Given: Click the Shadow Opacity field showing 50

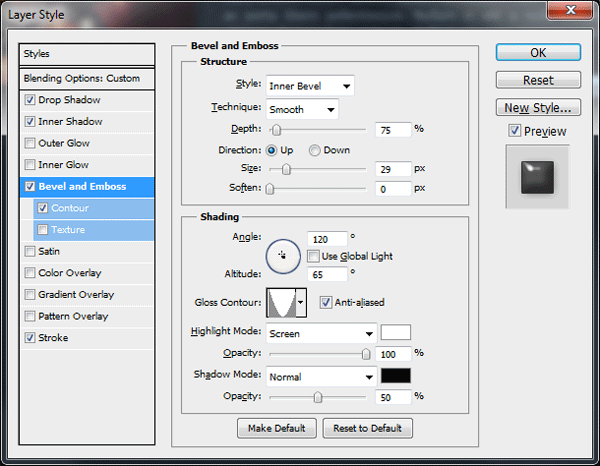Looking at the screenshot, I should [x=393, y=398].
